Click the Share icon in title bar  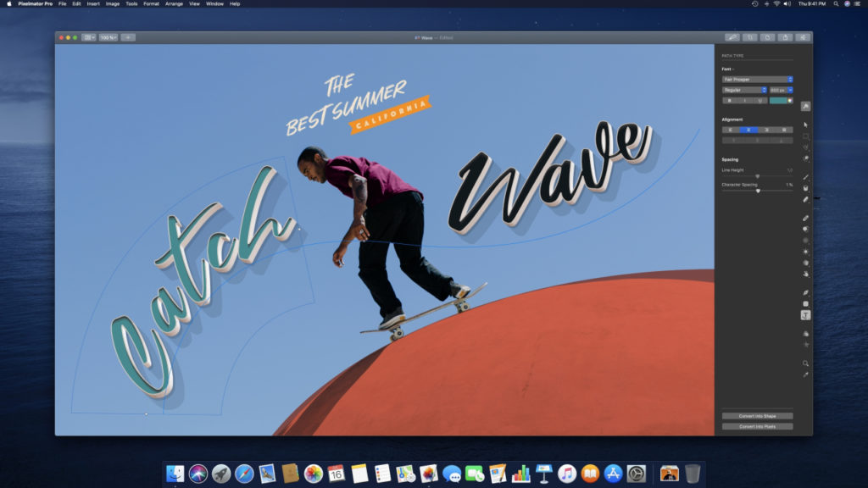785,37
